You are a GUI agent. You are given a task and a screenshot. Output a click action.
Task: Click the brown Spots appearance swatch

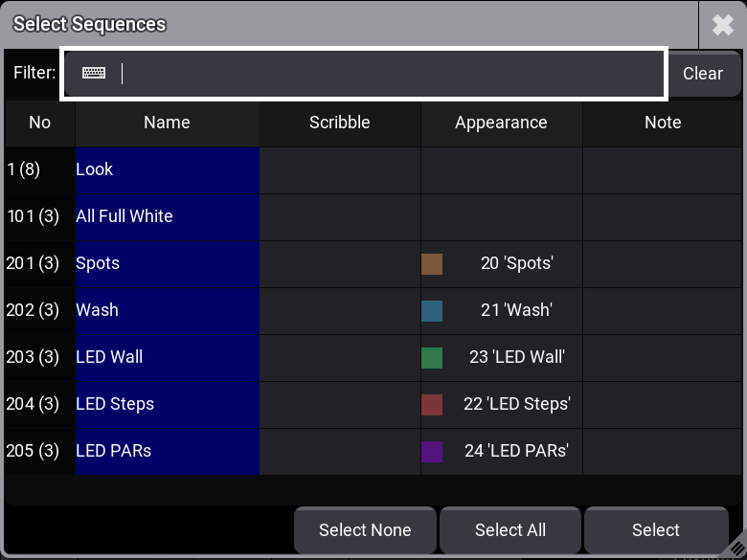point(432,264)
